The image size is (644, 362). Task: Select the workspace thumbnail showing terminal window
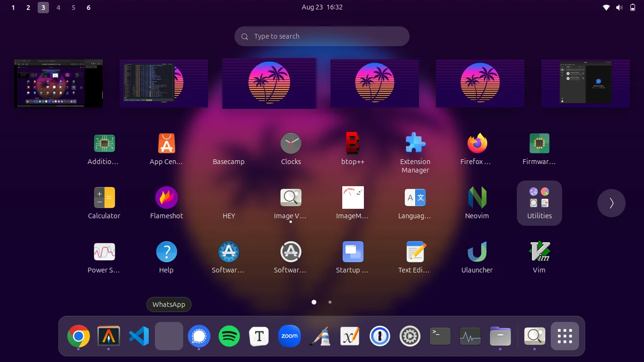coord(164,83)
